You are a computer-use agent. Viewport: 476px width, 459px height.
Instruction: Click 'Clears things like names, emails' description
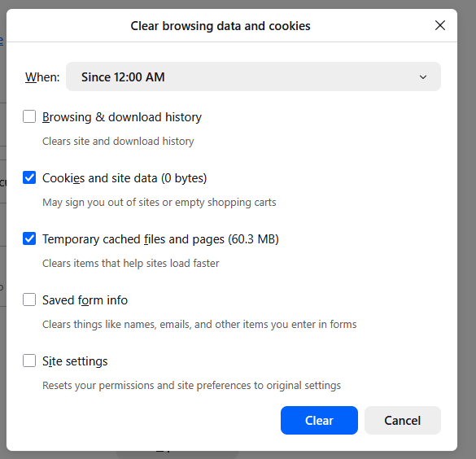click(x=199, y=325)
